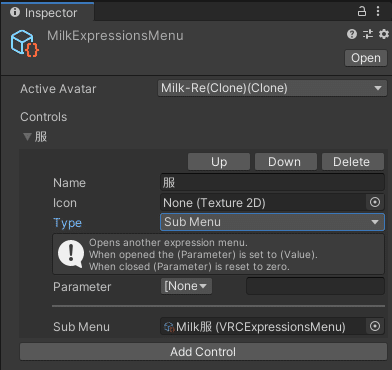Open the Parameter [None] dropdown
392x370 pixels.
[x=186, y=286]
